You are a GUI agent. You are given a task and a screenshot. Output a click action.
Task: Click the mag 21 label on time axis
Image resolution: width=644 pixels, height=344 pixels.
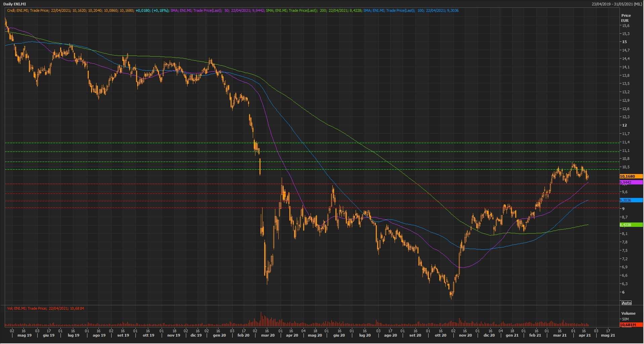tap(608, 335)
